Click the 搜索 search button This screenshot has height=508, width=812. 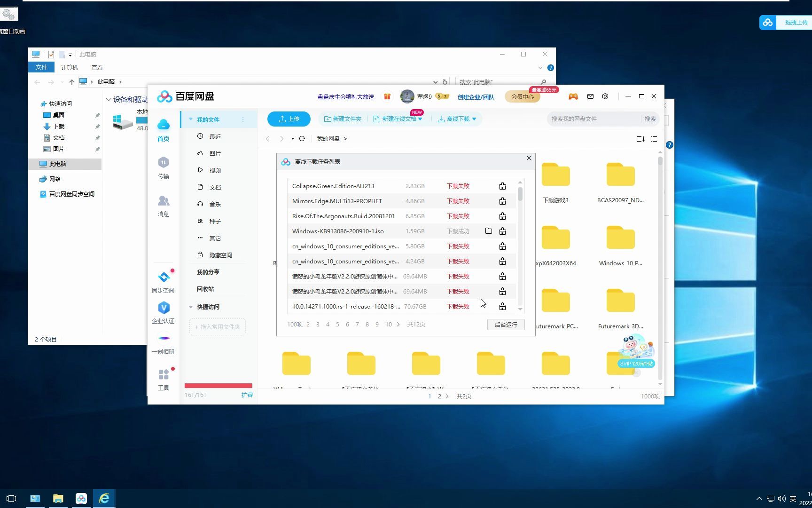650,119
